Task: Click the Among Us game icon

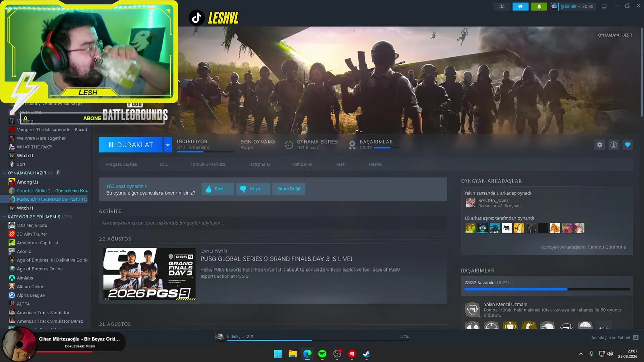Action: pos(12,182)
